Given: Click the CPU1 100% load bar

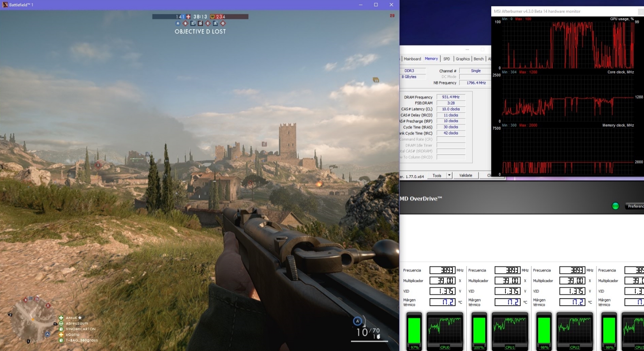Looking at the screenshot, I should (479, 330).
